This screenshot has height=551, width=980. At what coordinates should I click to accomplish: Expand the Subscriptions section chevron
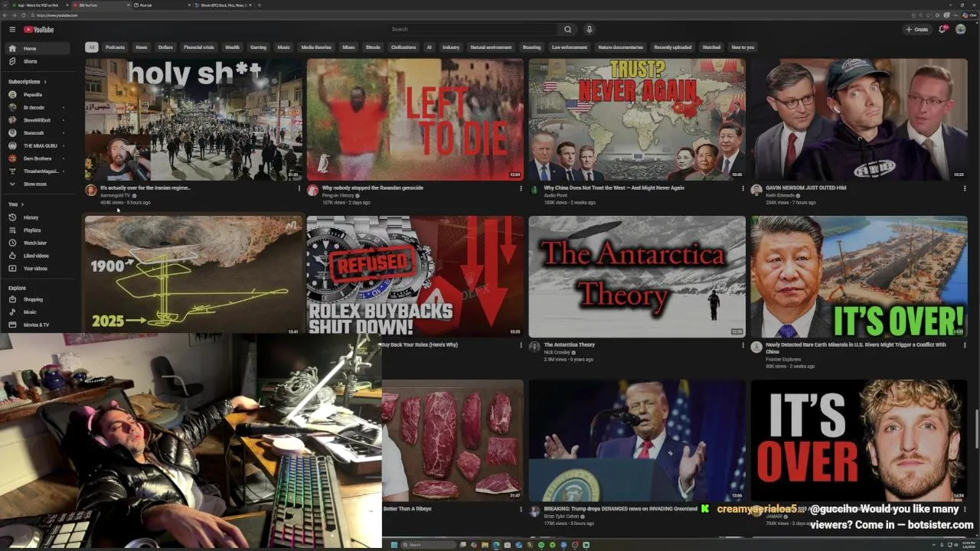(x=44, y=82)
